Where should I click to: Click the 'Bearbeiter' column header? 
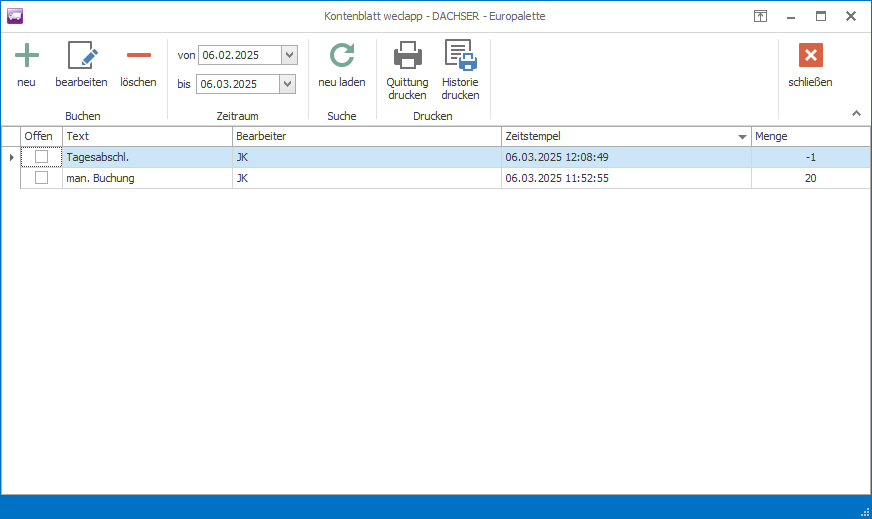coord(365,136)
